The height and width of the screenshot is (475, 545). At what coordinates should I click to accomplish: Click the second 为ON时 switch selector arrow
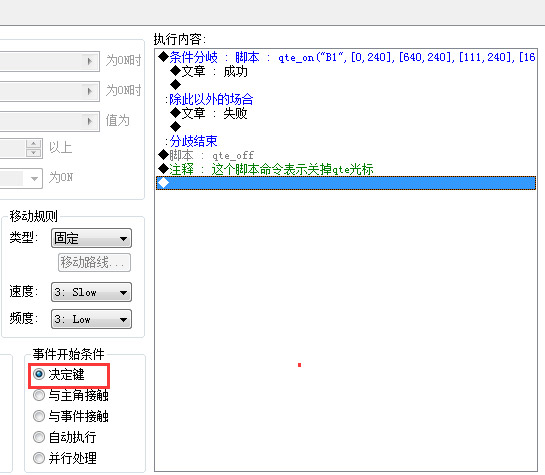(x=90, y=91)
